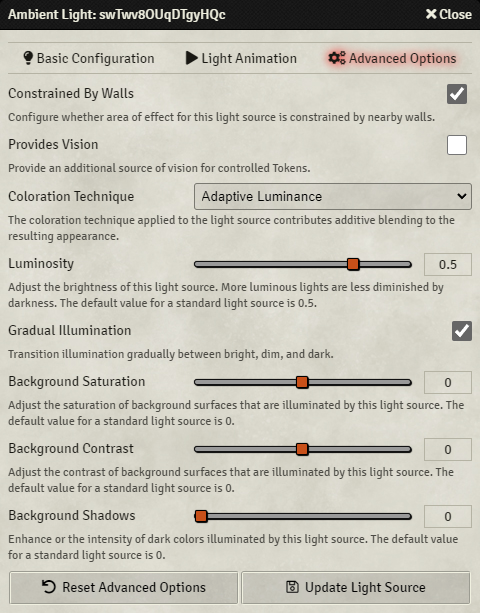Uncheck the Constrained By Walls checkbox
This screenshot has width=480, height=613.
[457, 94]
